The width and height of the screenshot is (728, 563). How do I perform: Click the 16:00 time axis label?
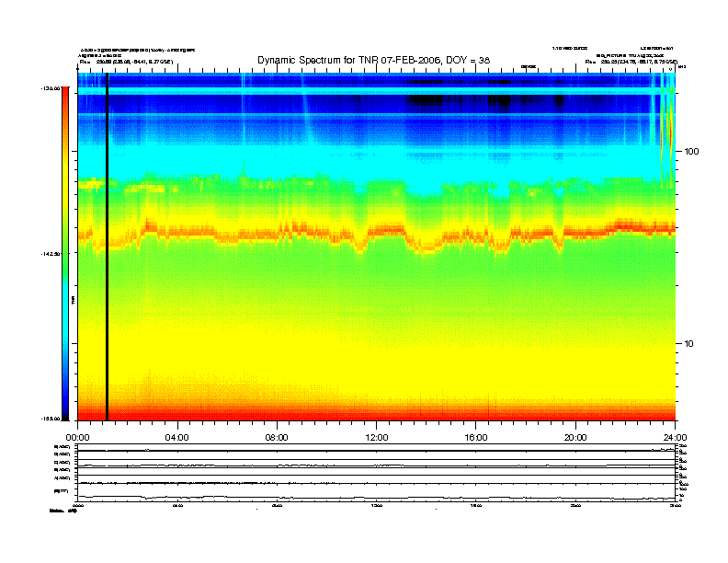pyautogui.click(x=476, y=438)
